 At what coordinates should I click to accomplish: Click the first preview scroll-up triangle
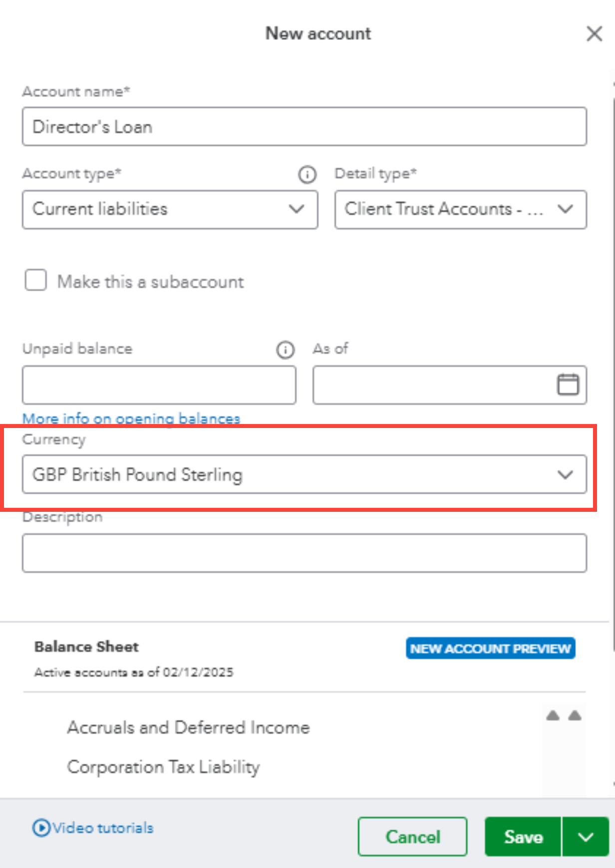point(553,715)
